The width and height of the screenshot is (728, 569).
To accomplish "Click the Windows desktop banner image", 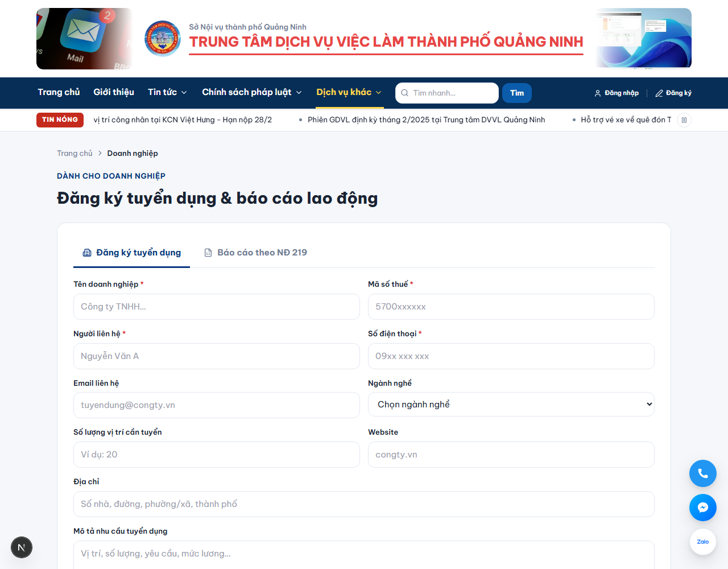I will tap(644, 39).
